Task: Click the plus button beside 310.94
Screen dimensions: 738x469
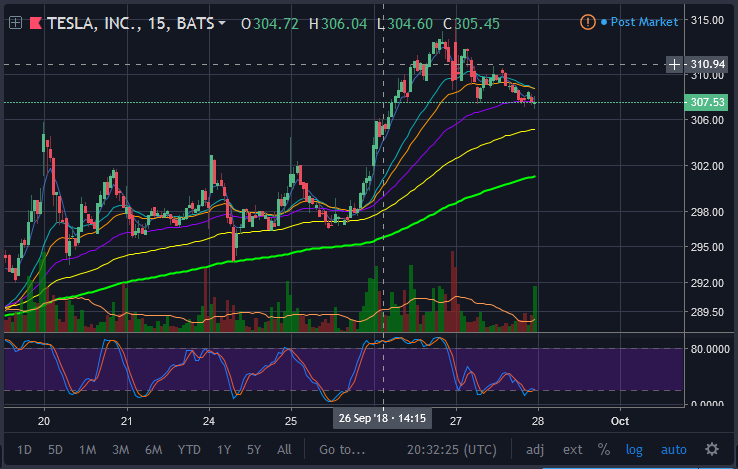Action: click(x=674, y=65)
